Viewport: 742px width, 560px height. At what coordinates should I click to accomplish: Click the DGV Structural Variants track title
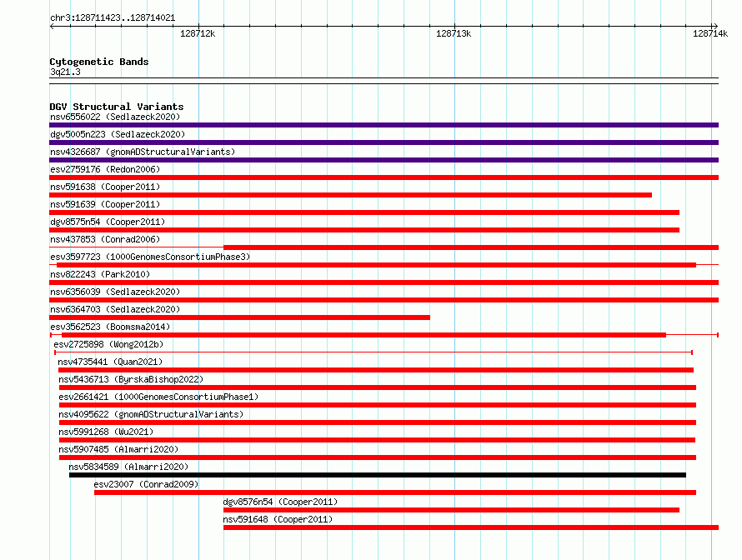click(117, 107)
